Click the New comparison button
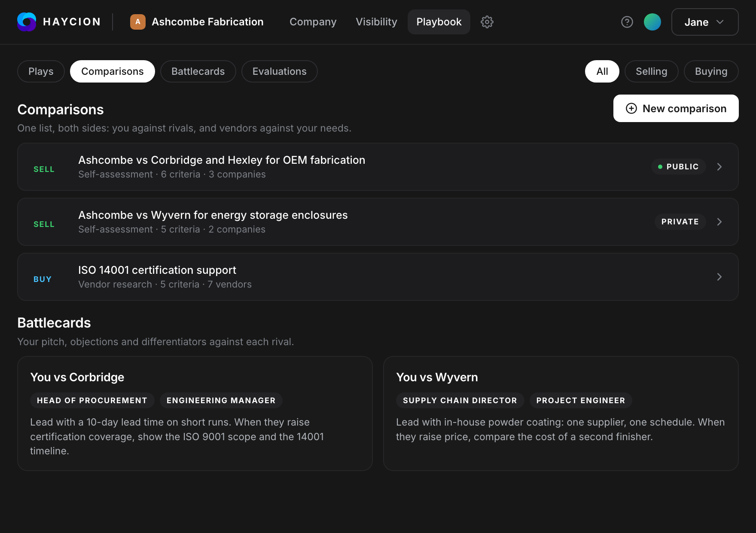The height and width of the screenshot is (533, 756). click(x=676, y=108)
